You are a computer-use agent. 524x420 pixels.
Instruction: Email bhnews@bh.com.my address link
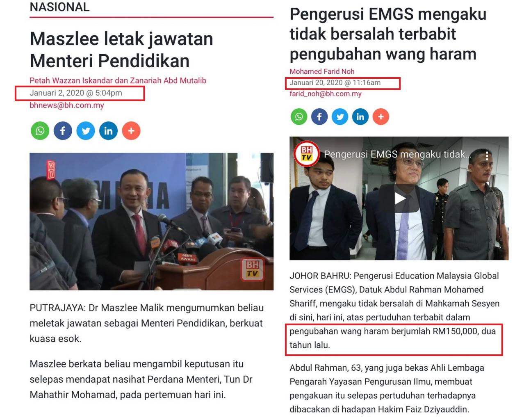tap(67, 105)
